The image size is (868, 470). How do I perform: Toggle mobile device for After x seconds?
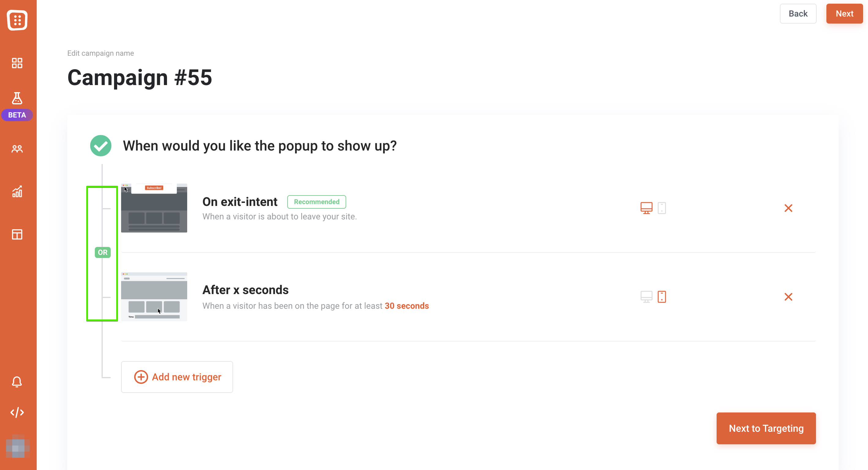point(662,297)
